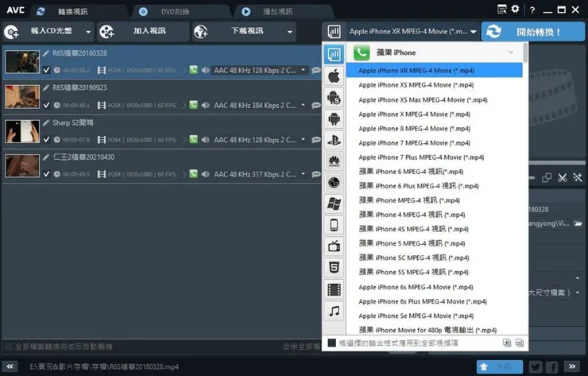Choose Apple iPhone 6s Plus MPEG-4 Movie
The width and height of the screenshot is (588, 376).
(423, 301)
